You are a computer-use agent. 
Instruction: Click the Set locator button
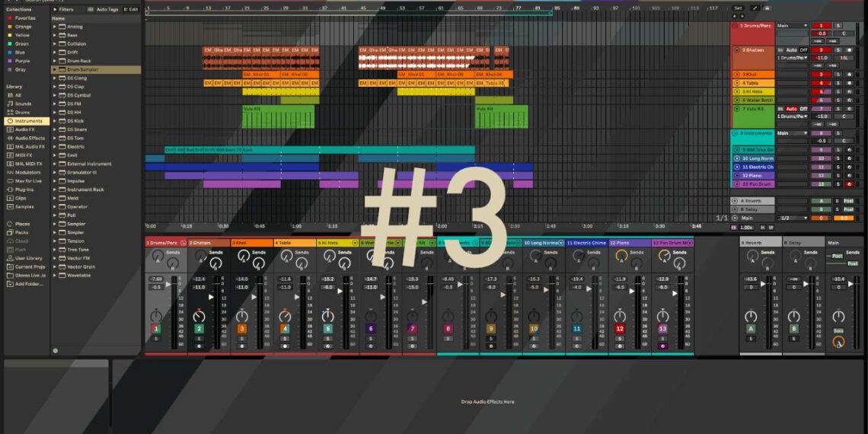pos(737,8)
